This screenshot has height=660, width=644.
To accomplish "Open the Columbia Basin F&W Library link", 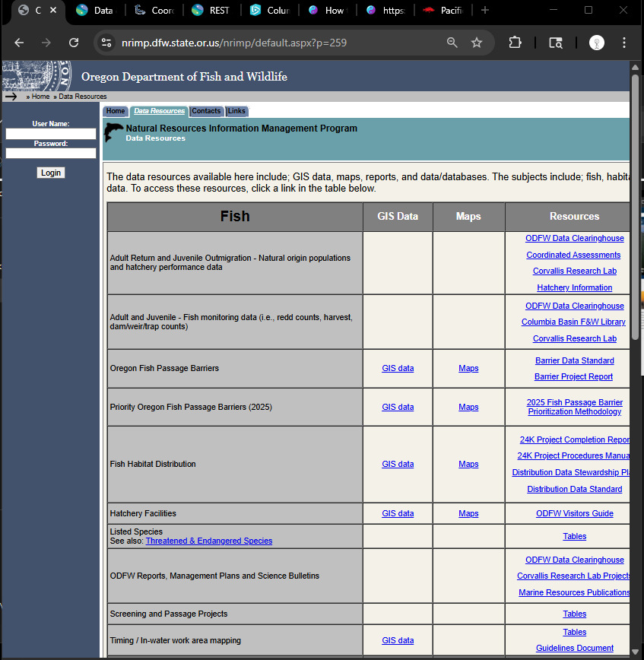I will [x=573, y=322].
